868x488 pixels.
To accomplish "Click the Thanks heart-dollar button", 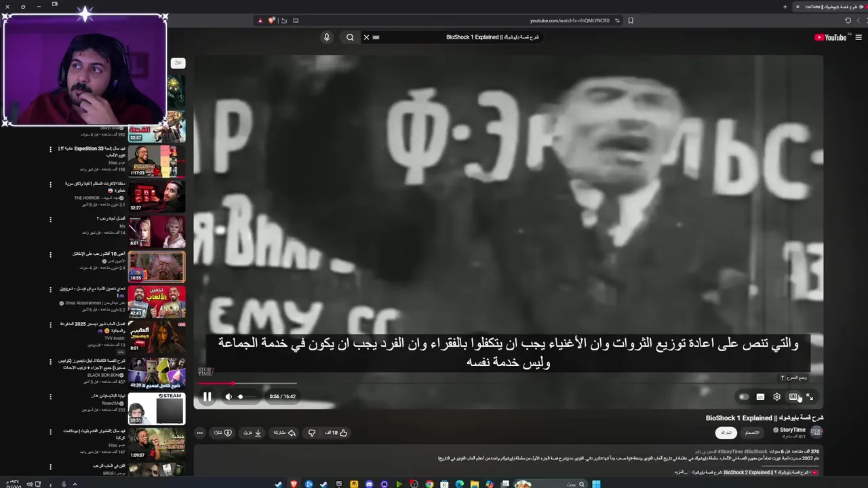I will coord(223,432).
